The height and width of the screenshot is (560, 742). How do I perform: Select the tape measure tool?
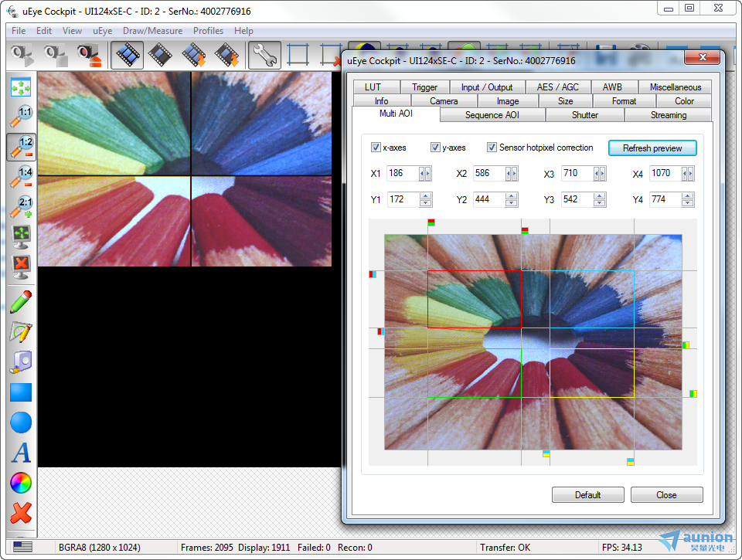21,363
